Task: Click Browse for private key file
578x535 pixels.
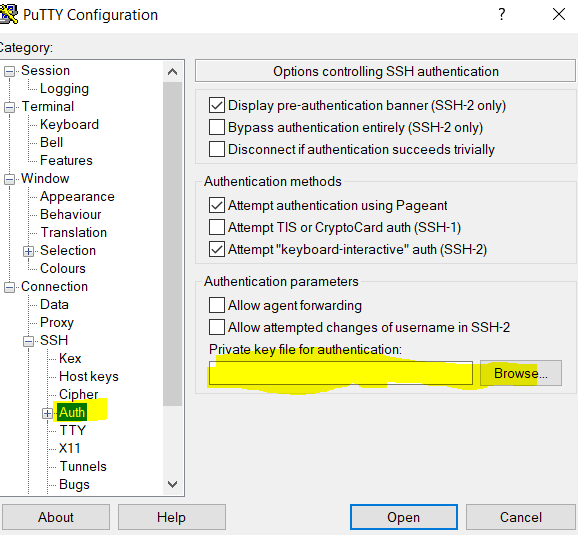Action: point(521,373)
